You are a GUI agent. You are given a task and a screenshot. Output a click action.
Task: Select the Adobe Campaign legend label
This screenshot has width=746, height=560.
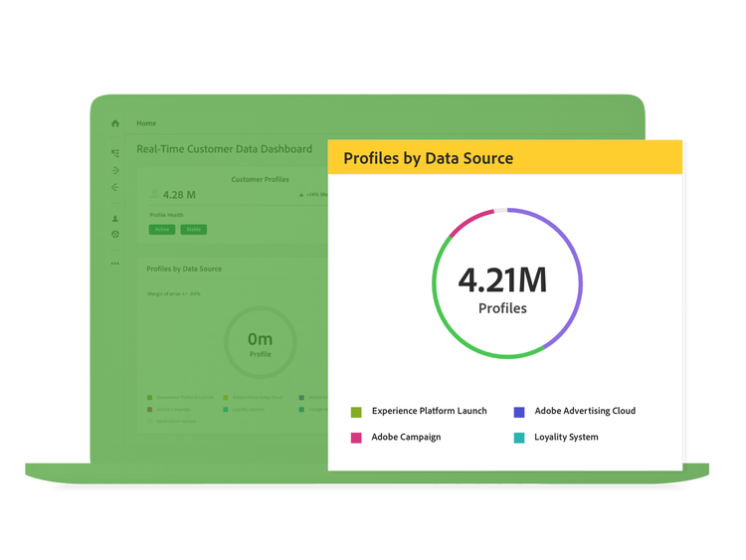click(x=406, y=438)
